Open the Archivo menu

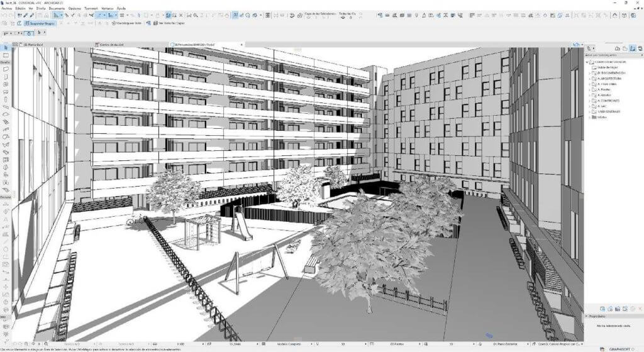pos(7,8)
